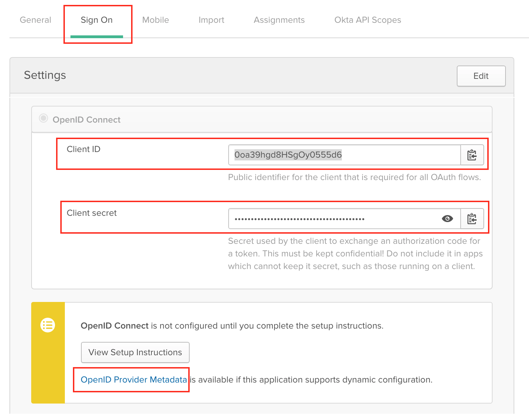Switch to the General tab
This screenshot has width=529, height=420.
point(35,20)
